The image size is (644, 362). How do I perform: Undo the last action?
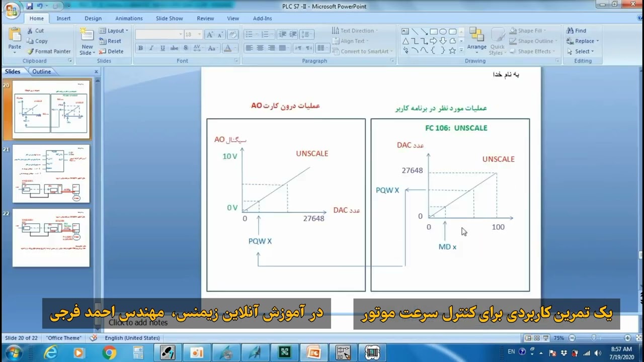click(40, 6)
